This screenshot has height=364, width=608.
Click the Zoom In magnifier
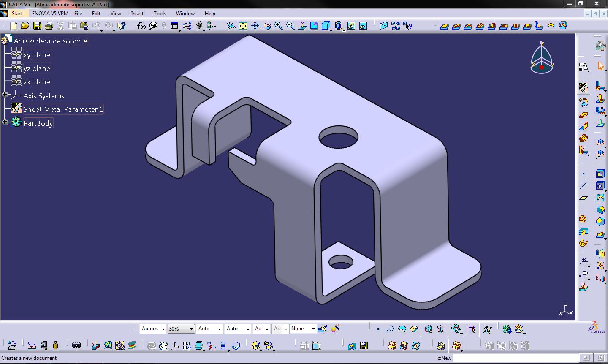tap(278, 26)
